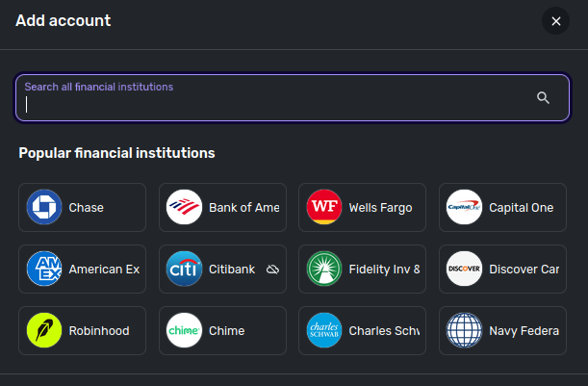The width and height of the screenshot is (588, 386).
Task: Pick the Discover Card logo icon
Action: (465, 270)
